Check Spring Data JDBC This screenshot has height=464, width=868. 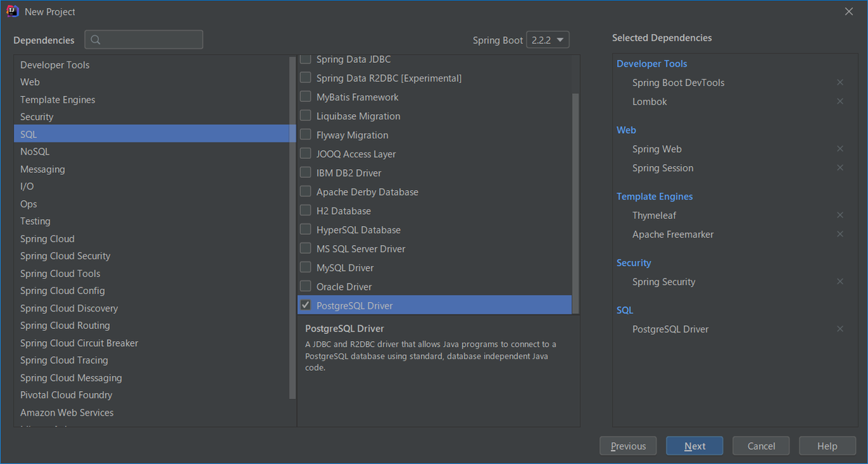click(x=305, y=59)
